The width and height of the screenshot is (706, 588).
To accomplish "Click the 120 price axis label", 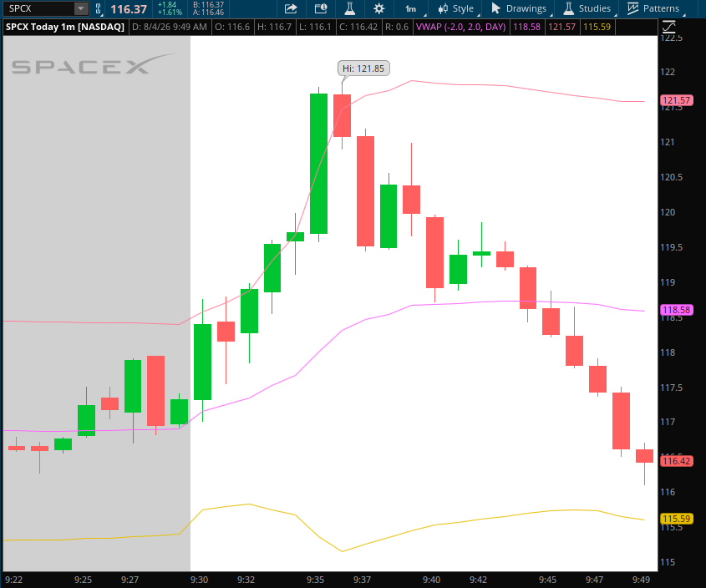I will (x=668, y=212).
